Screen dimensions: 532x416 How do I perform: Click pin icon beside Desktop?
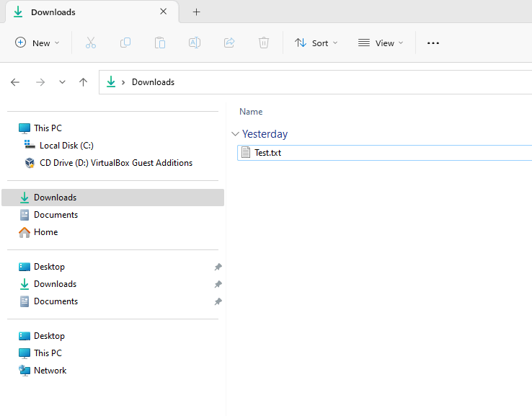[218, 267]
